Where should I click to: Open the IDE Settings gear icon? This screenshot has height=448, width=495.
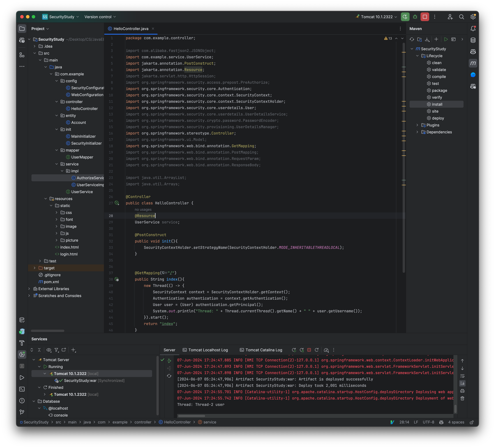click(x=473, y=17)
